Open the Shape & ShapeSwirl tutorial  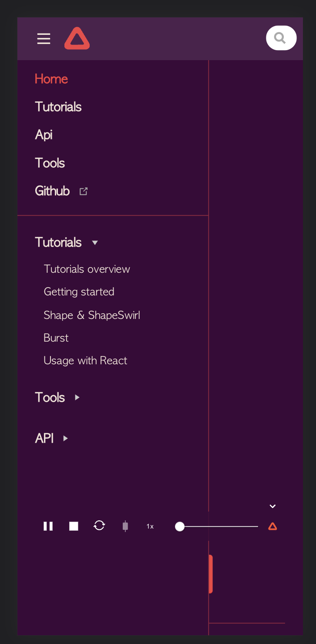pyautogui.click(x=92, y=315)
